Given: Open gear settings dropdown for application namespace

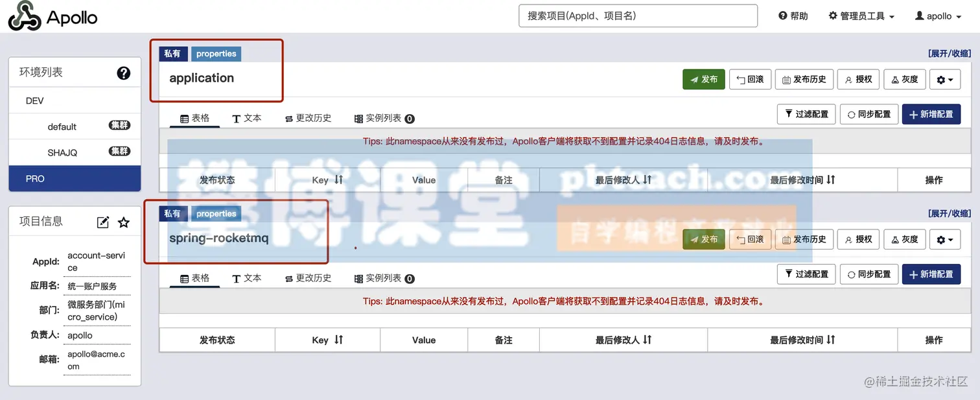Looking at the screenshot, I should (944, 79).
